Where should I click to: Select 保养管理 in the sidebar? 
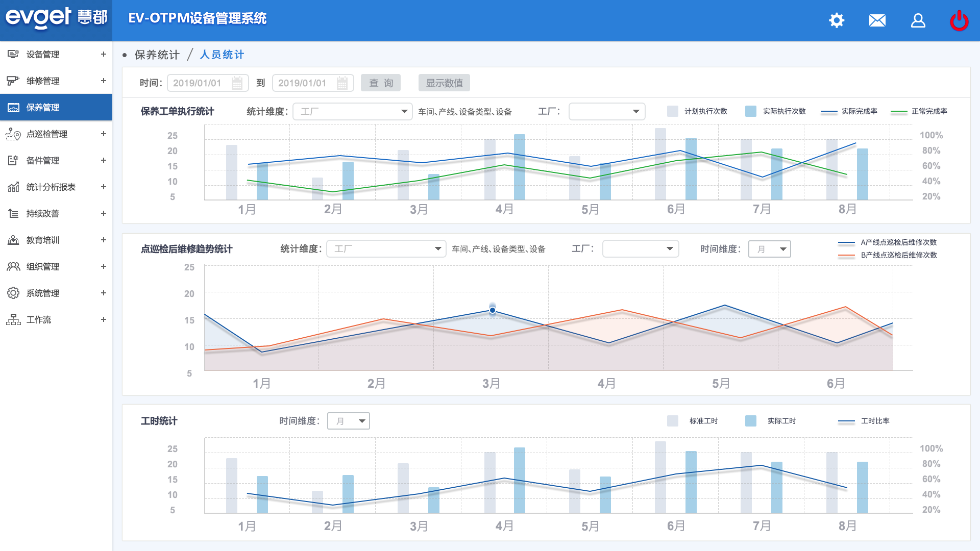click(43, 108)
